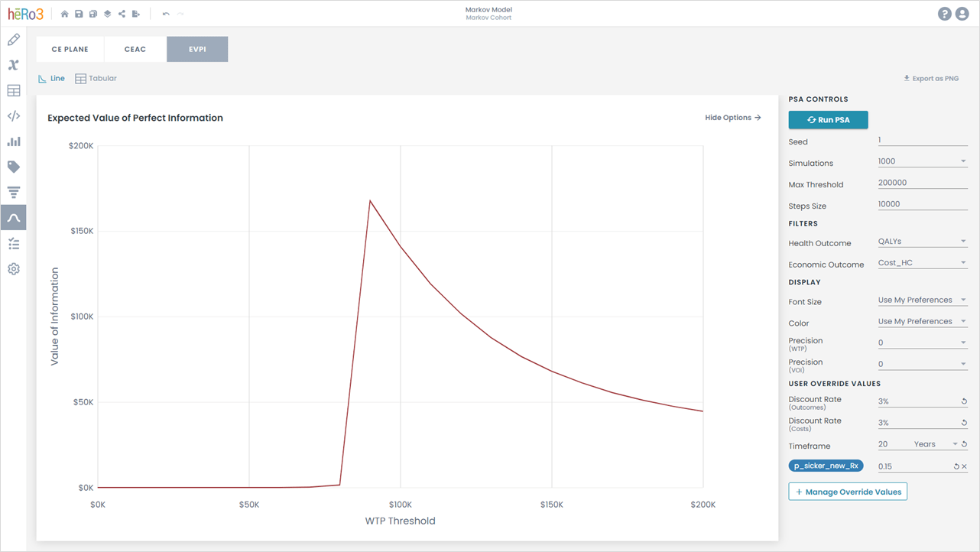Open the Timeframe Years unit dropdown
The image size is (980, 552).
[x=936, y=444]
